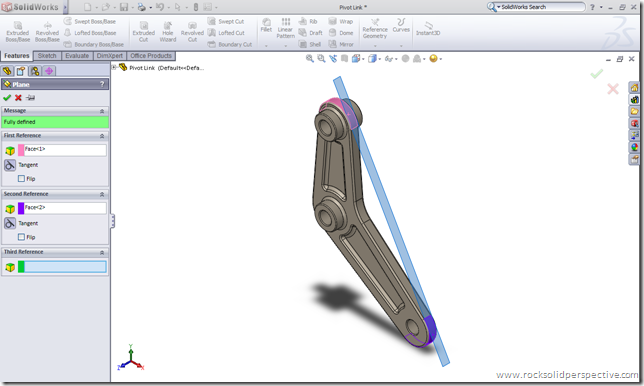This screenshot has width=644, height=386.
Task: Toggle Flip under First Reference
Action: click(21, 179)
